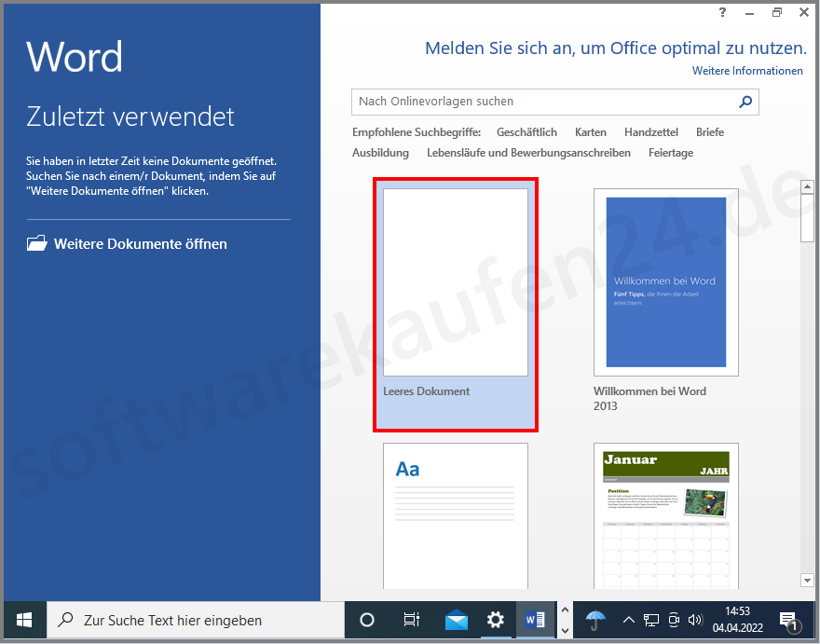Click the volume speaker icon in tray
820x644 pixels.
pyautogui.click(x=694, y=620)
